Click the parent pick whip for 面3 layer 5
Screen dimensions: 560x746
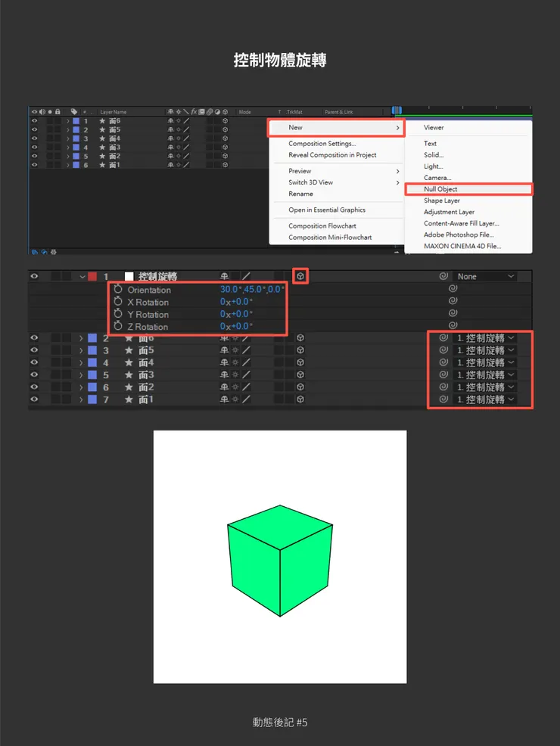tap(443, 375)
